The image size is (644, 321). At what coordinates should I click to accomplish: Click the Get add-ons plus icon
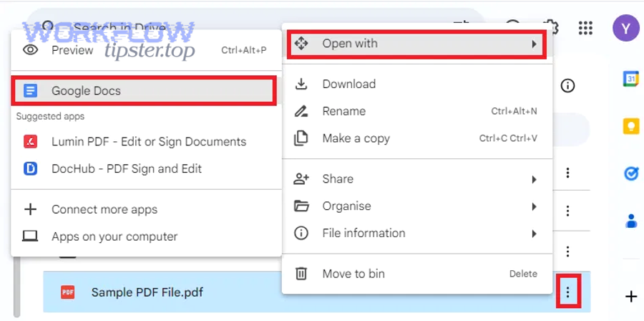pyautogui.click(x=631, y=297)
